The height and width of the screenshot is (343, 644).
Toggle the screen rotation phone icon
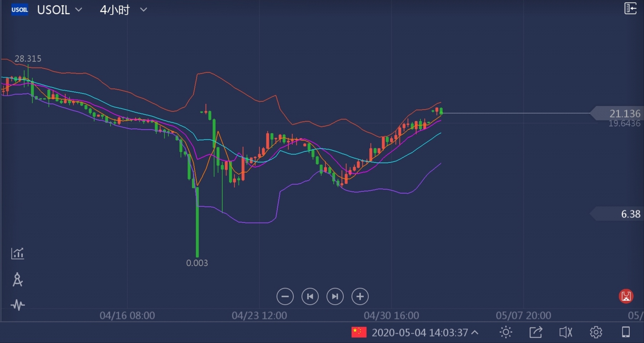tap(626, 332)
